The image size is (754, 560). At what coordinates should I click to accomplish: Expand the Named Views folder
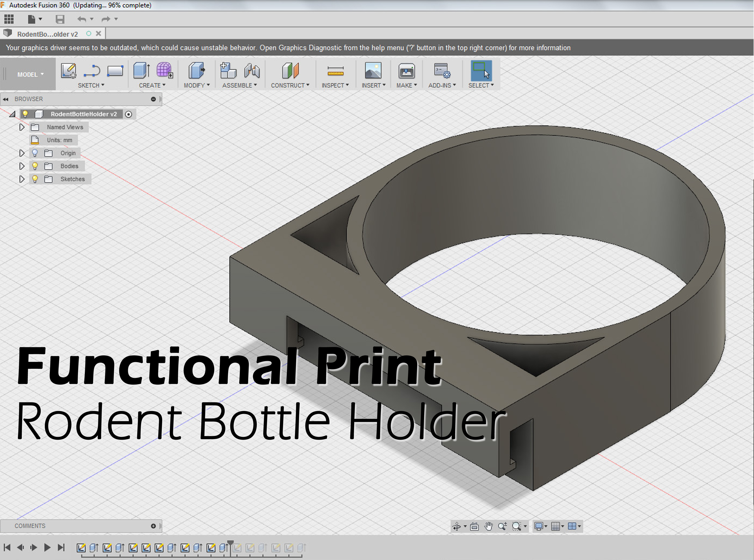pyautogui.click(x=22, y=127)
